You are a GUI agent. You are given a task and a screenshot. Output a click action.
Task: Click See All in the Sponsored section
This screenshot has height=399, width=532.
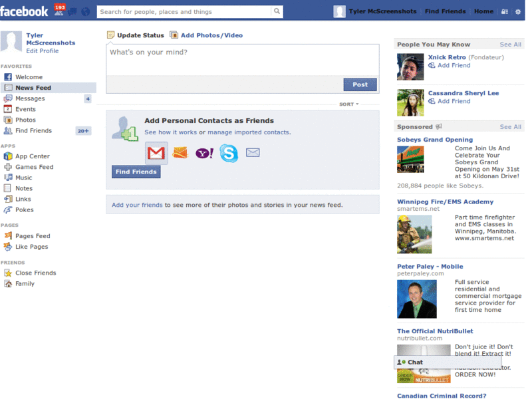click(x=510, y=127)
